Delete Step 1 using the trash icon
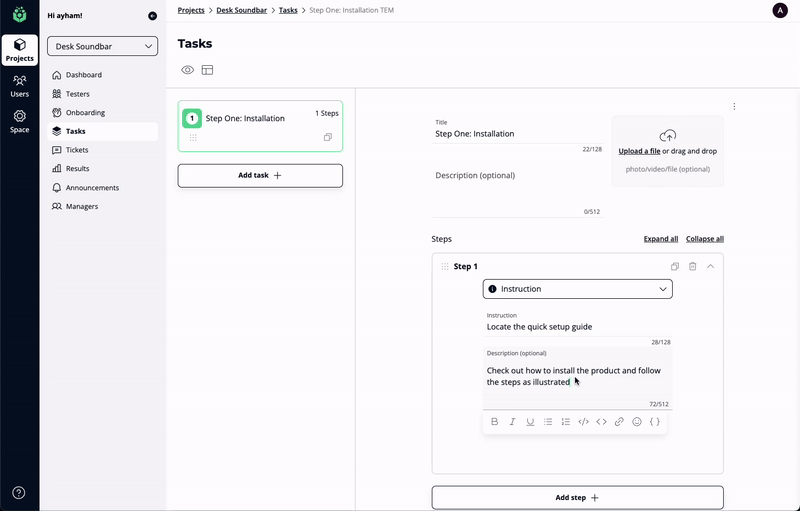Screen dimensions: 800x511 pos(692,267)
